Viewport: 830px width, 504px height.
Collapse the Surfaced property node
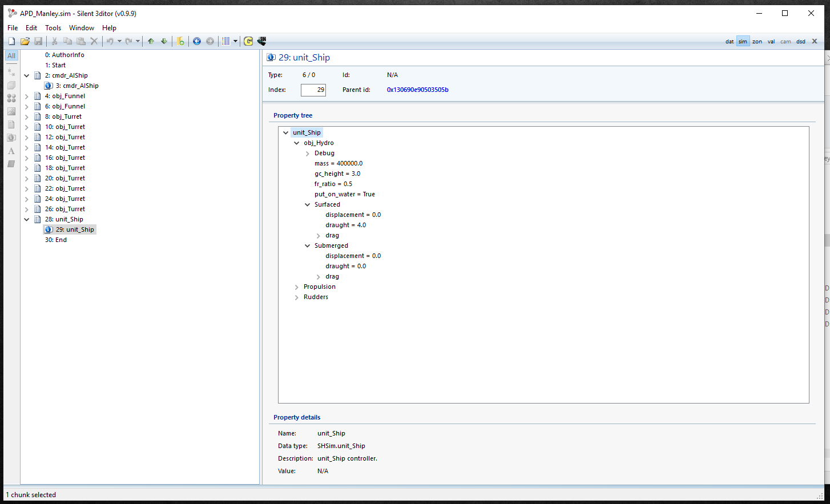(x=308, y=204)
